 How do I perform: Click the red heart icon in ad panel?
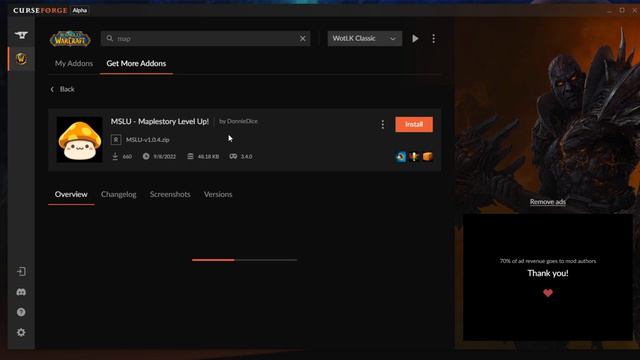[548, 293]
